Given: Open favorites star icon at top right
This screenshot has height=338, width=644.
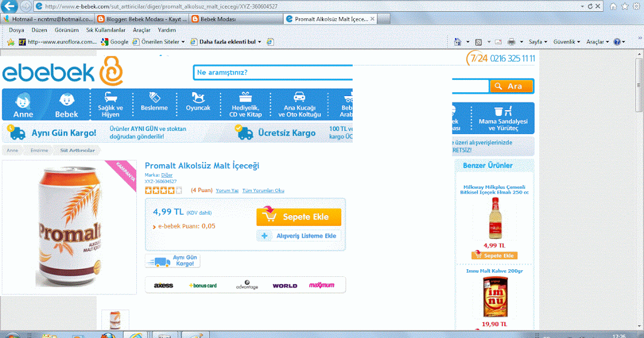Looking at the screenshot, I should click(x=625, y=6).
